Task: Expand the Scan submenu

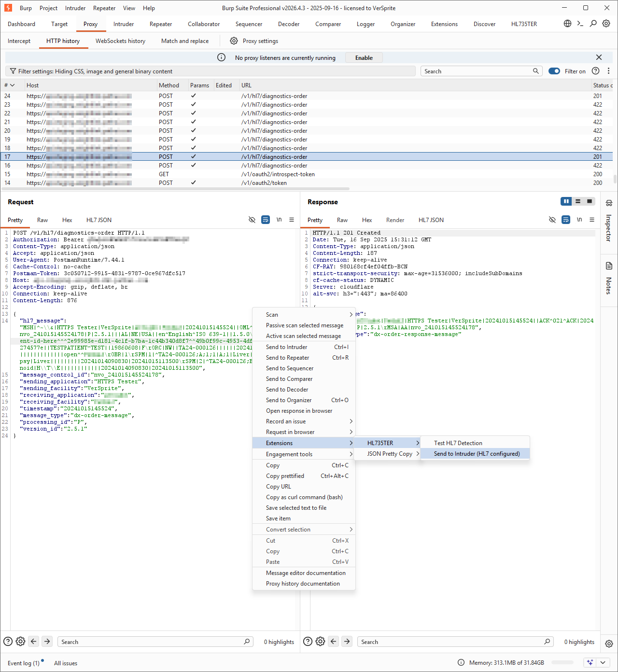Action: click(304, 314)
